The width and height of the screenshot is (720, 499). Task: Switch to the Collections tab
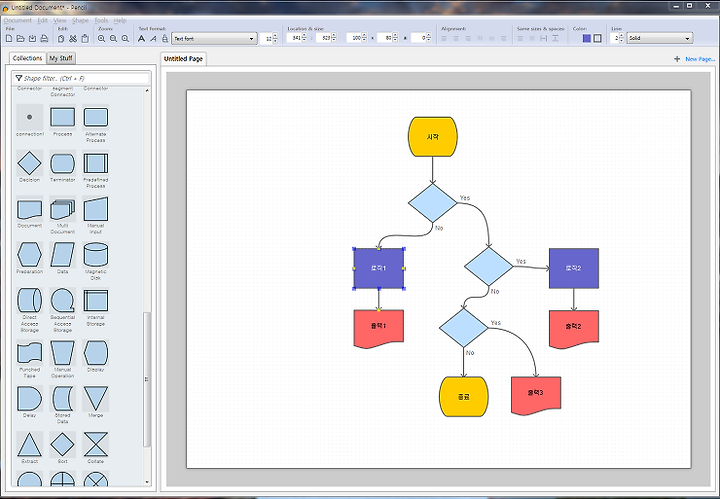[x=28, y=58]
